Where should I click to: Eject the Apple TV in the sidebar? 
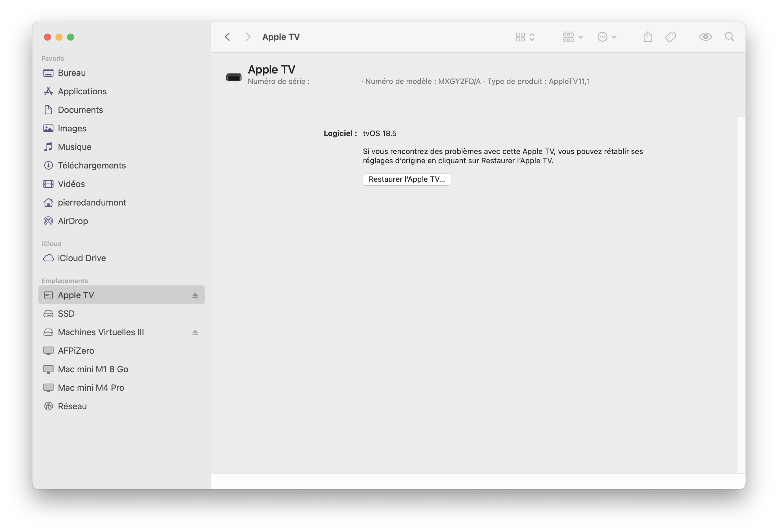(x=195, y=295)
